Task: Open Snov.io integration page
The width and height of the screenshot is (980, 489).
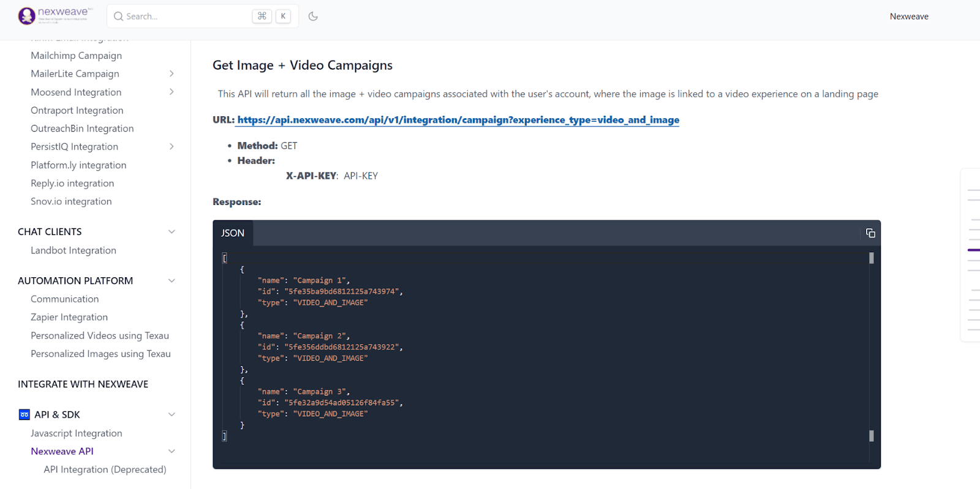Action: [71, 201]
